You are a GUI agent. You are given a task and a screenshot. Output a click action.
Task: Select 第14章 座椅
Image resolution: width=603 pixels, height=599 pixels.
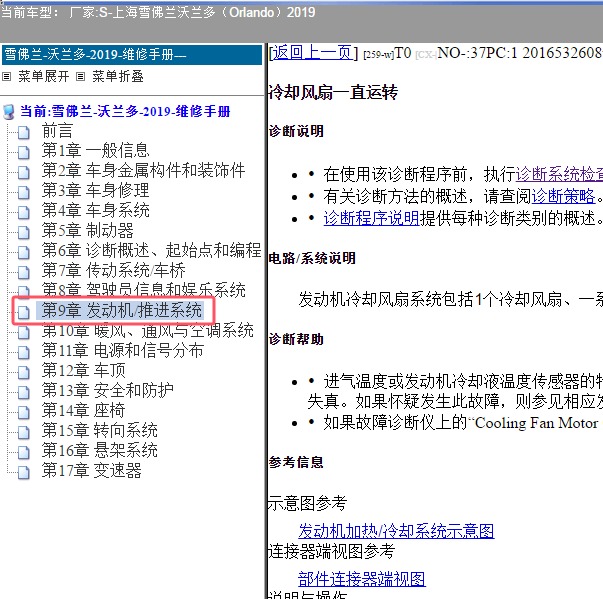[83, 410]
